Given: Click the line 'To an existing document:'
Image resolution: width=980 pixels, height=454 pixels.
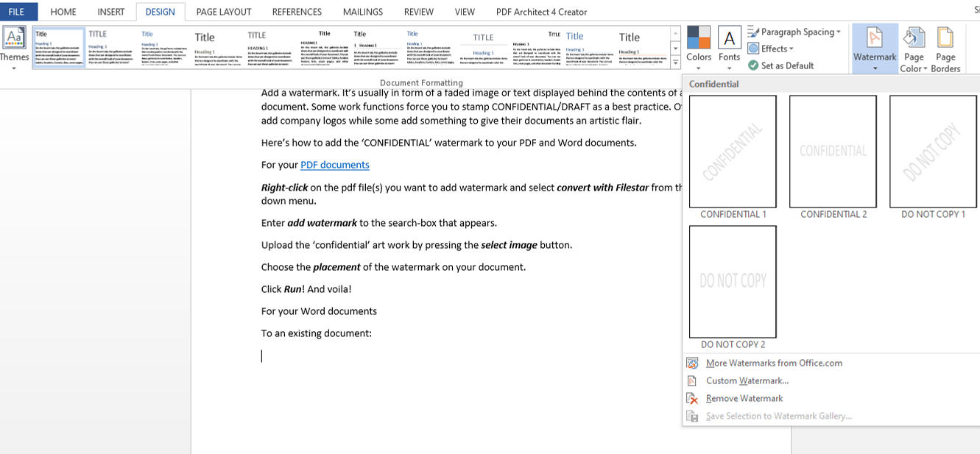Looking at the screenshot, I should [317, 333].
